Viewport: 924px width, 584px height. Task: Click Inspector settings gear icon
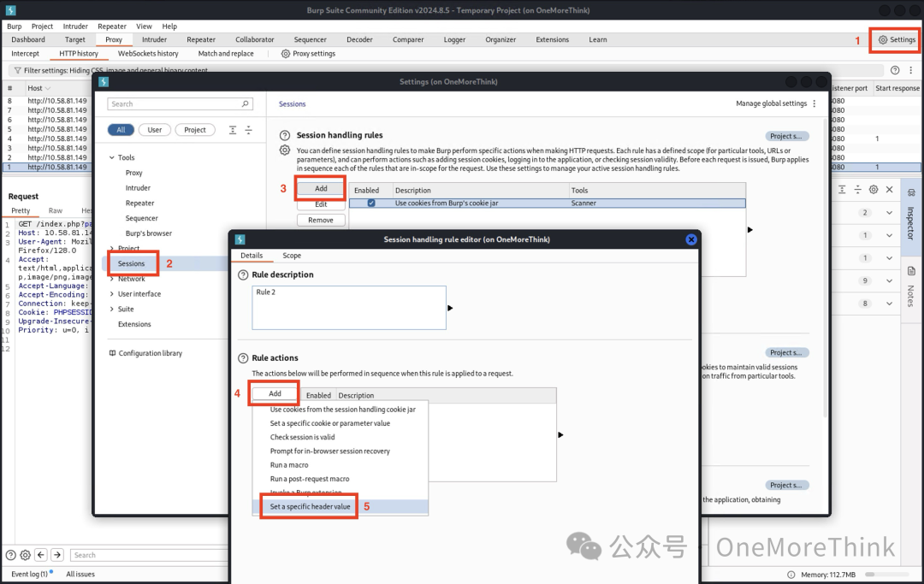tap(874, 189)
